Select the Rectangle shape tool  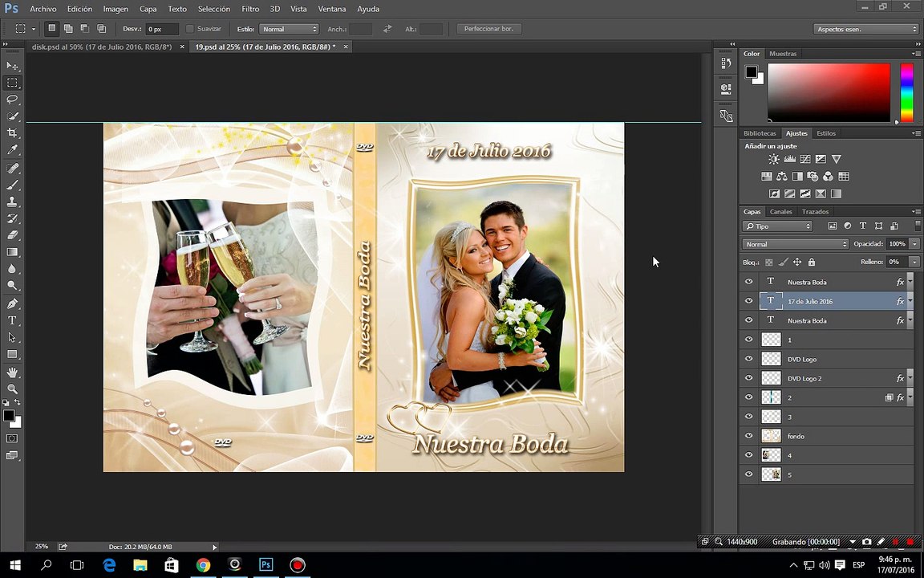click(12, 355)
